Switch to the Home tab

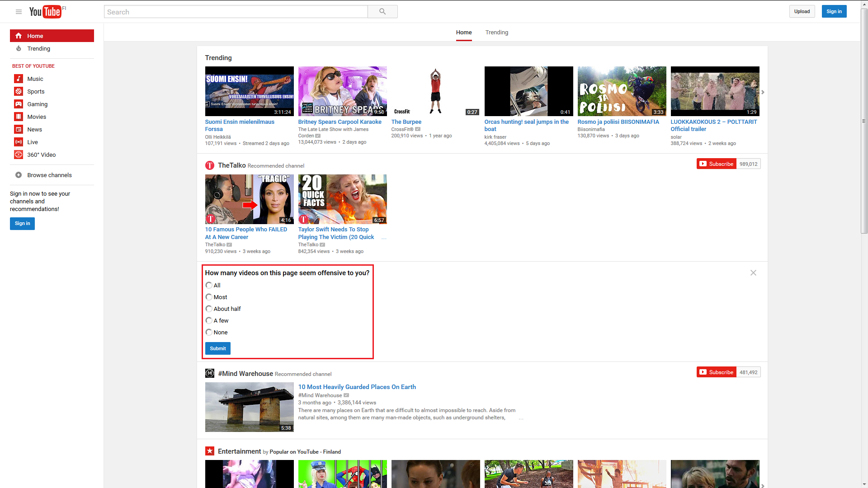464,33
